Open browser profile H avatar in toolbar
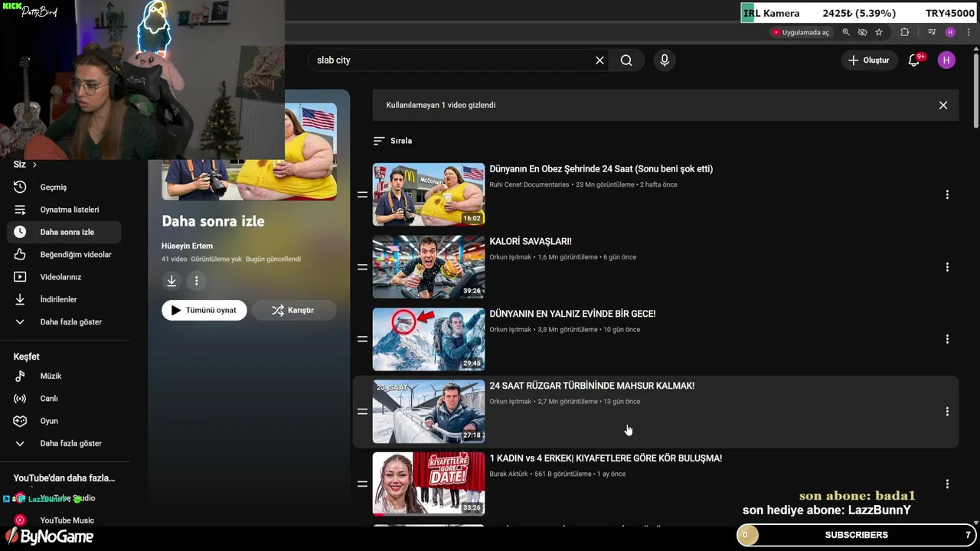Image resolution: width=980 pixels, height=551 pixels. click(x=950, y=32)
